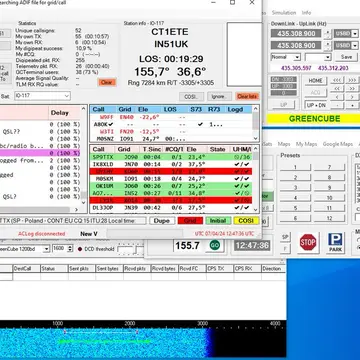Click the Dupe legend box
The height and width of the screenshot is (360, 360).
(162, 221)
